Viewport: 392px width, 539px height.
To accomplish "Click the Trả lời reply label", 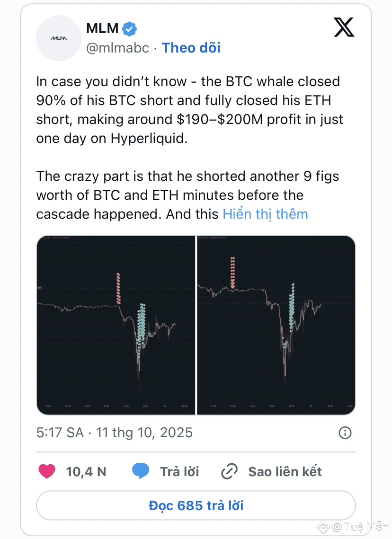I will tap(179, 471).
